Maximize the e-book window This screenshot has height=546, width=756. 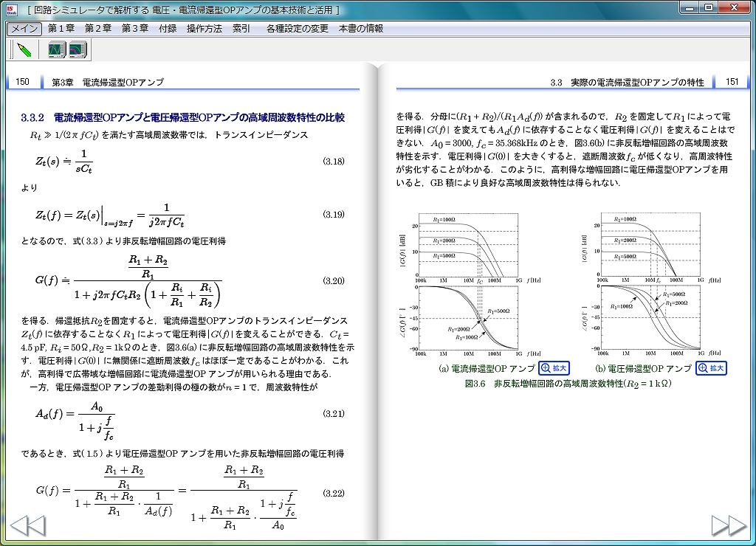(x=709, y=7)
